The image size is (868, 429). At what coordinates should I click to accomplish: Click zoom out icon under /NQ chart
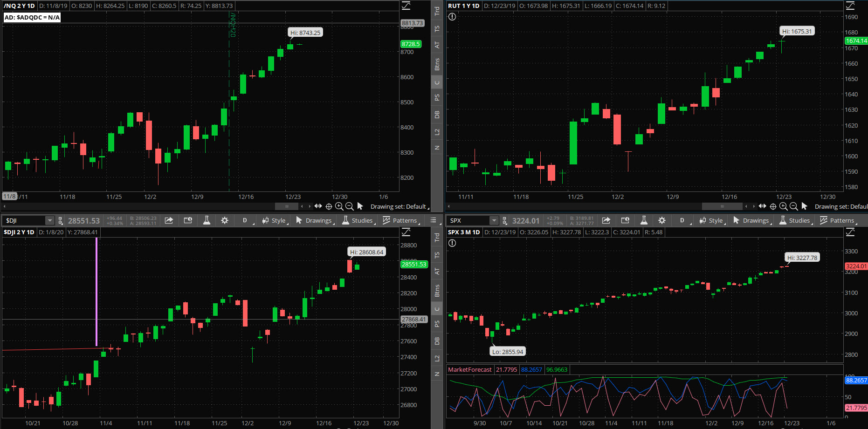pos(349,206)
